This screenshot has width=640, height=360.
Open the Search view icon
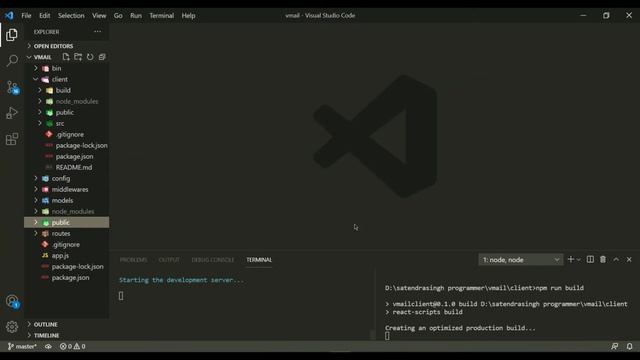[12, 61]
